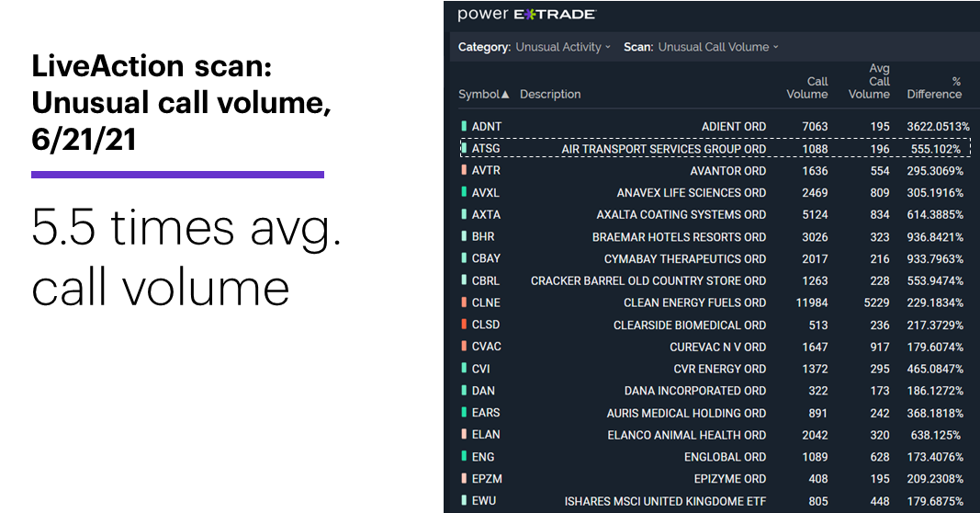Click the green indicator beside ADNT

(464, 126)
